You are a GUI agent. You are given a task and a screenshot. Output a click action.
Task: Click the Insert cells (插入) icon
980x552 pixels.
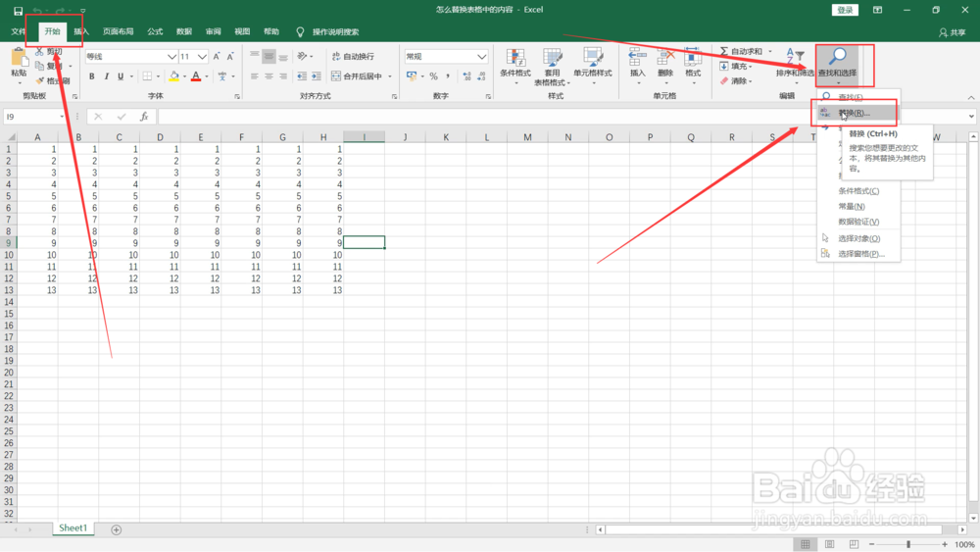point(637,56)
